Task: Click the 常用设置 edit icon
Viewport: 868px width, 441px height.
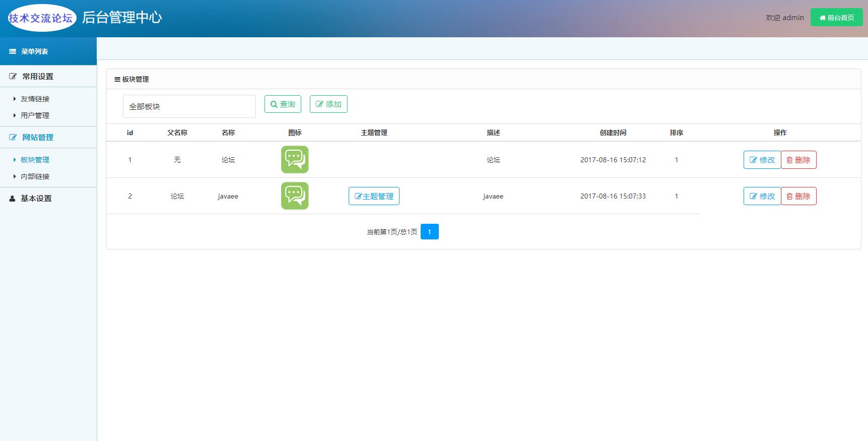Action: click(13, 77)
